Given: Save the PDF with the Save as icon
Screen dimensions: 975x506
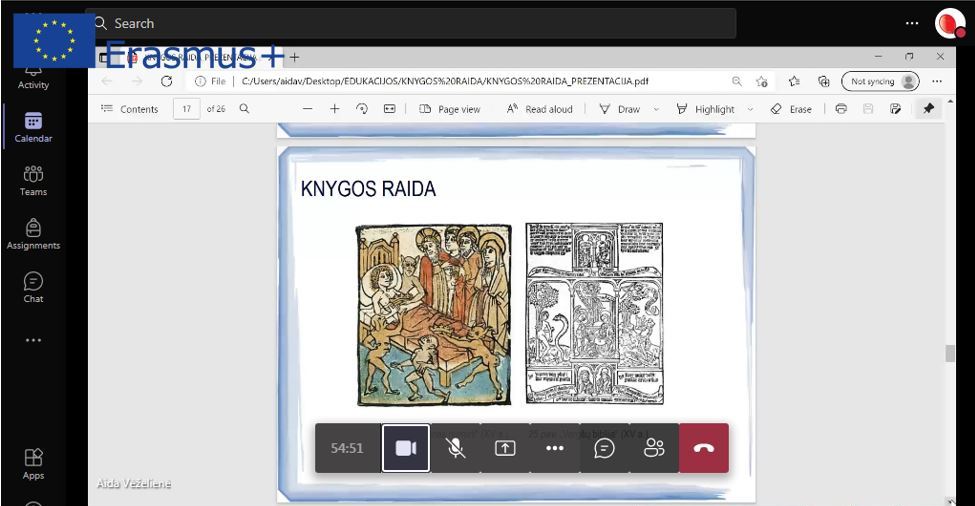Looking at the screenshot, I should [x=895, y=109].
